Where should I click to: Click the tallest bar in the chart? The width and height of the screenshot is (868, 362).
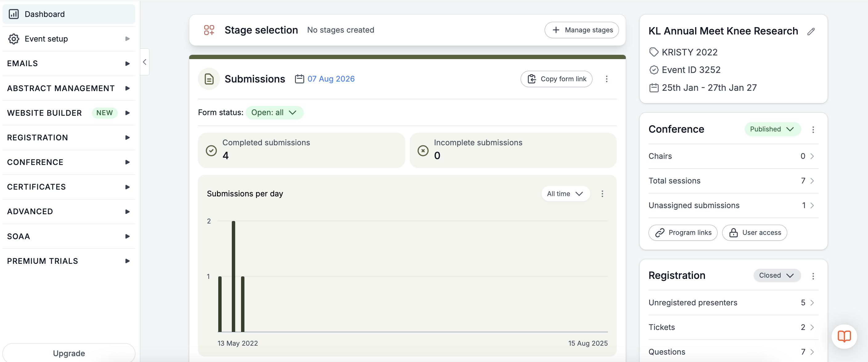233,276
